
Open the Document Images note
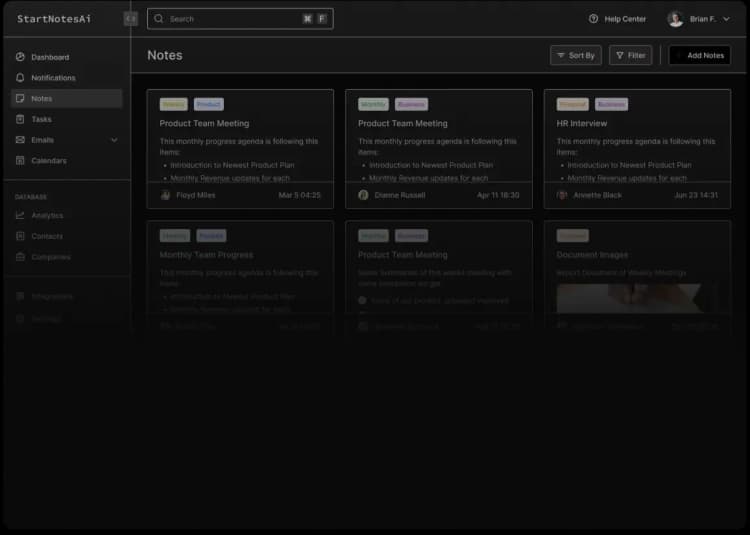point(638,277)
